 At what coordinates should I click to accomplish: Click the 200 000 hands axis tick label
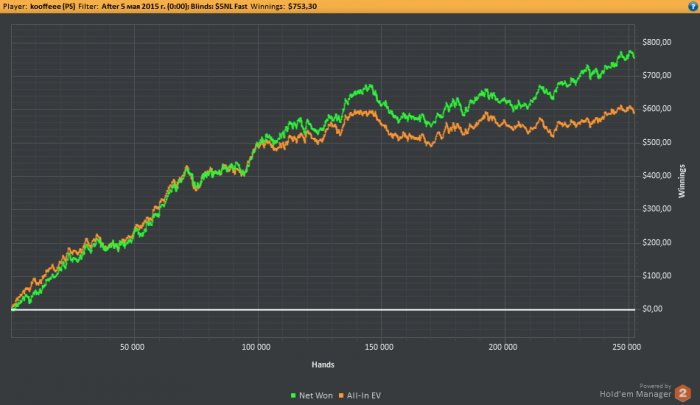click(x=502, y=348)
